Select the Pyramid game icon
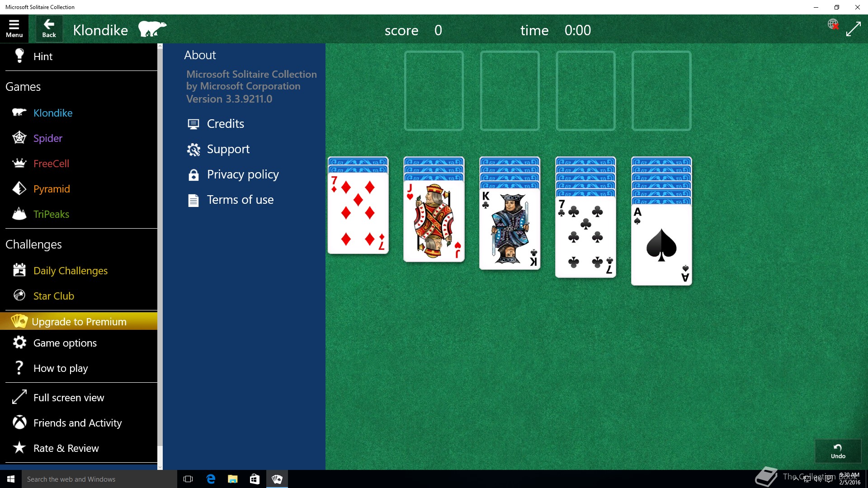The image size is (868, 488). [x=19, y=188]
